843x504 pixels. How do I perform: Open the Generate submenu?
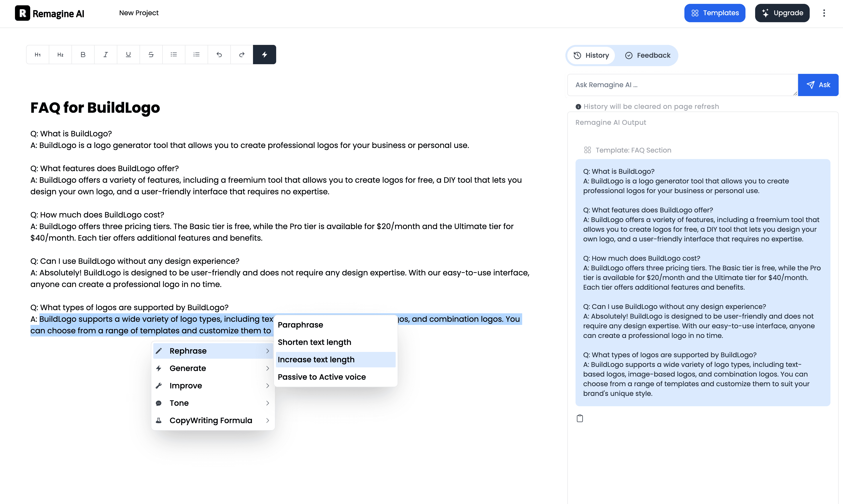pyautogui.click(x=213, y=369)
